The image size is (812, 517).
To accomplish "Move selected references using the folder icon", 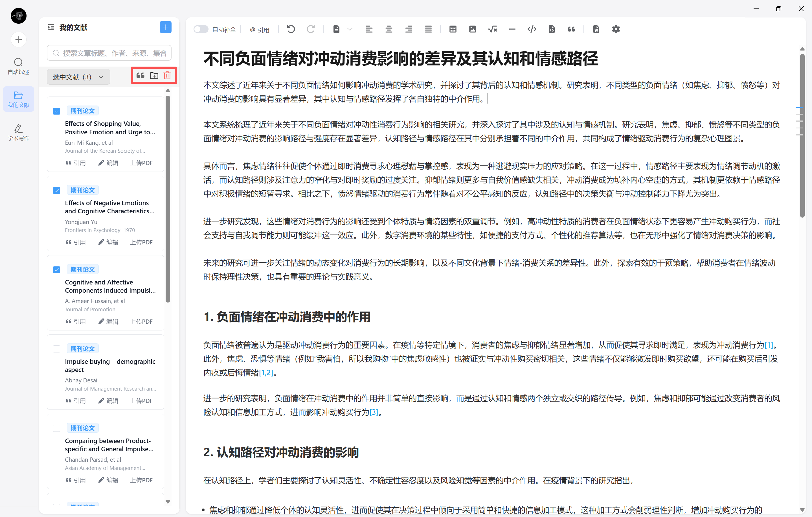I will point(154,76).
